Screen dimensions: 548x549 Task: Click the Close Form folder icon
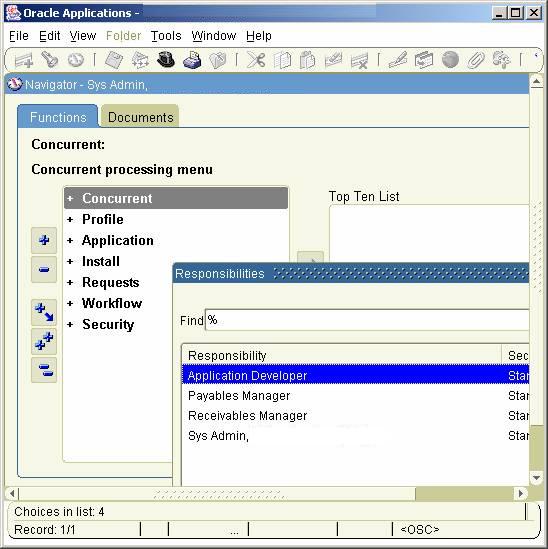coord(217,60)
